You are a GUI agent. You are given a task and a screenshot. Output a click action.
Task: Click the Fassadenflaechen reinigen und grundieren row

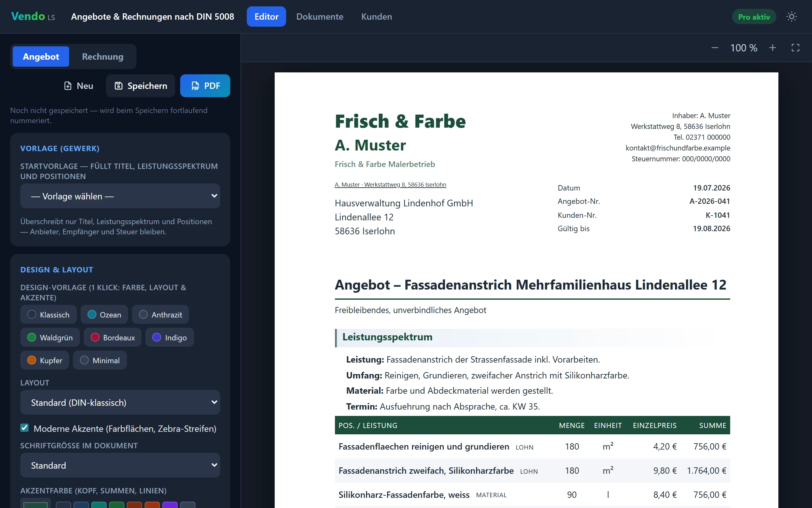click(533, 446)
